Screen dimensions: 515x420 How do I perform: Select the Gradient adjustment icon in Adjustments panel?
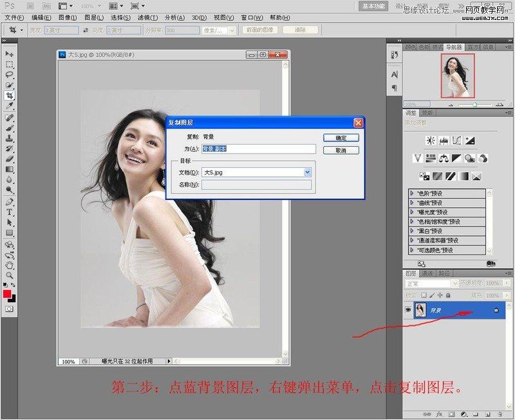coord(464,176)
